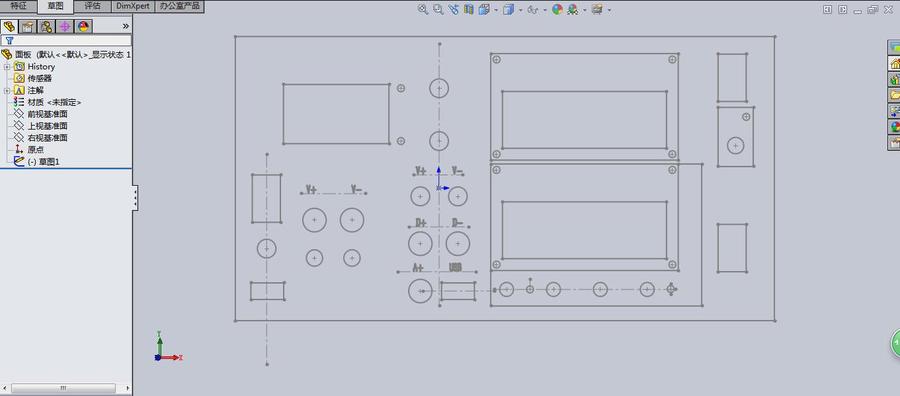Image resolution: width=900 pixels, height=396 pixels.
Task: Expand the 注解 annotations tree node
Action: 7,91
